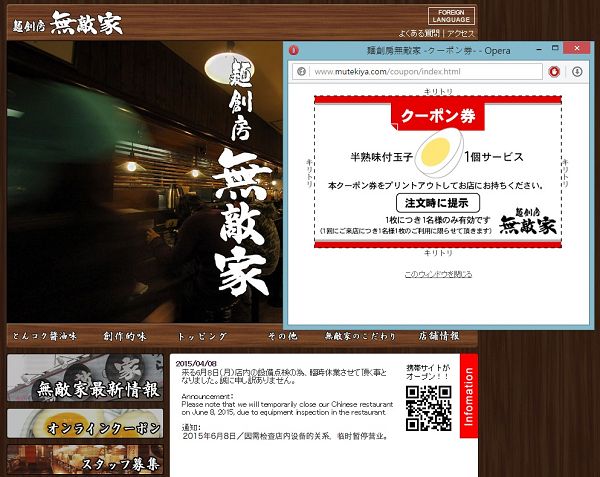600x477 pixels.
Task: Maximize the Opera coupon window
Action: [555, 48]
